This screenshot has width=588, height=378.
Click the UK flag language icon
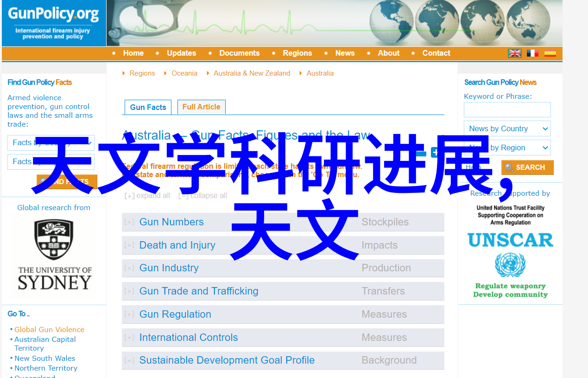(x=515, y=53)
